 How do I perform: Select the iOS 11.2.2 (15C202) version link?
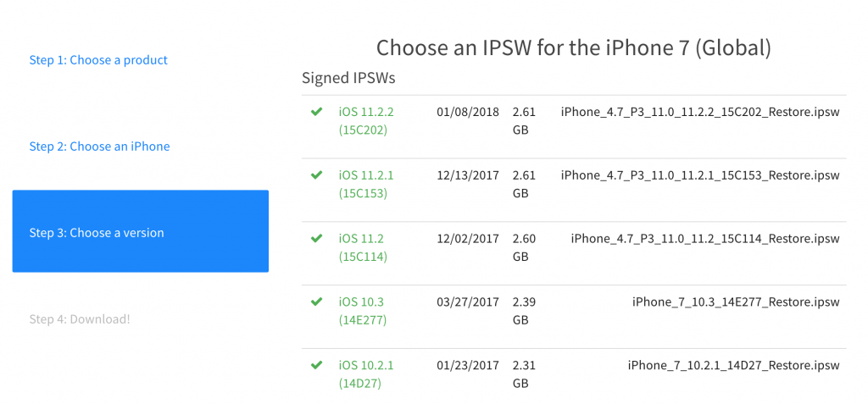click(366, 120)
